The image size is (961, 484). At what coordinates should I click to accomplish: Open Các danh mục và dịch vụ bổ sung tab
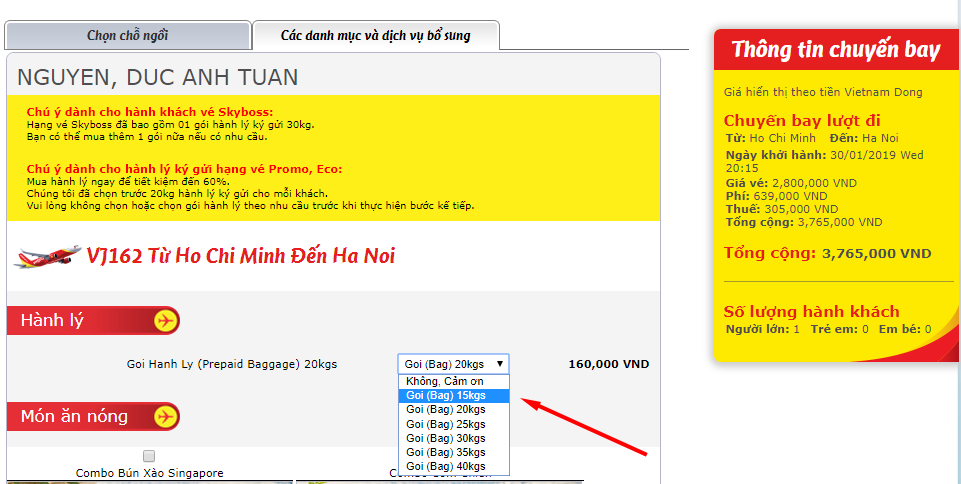[376, 36]
